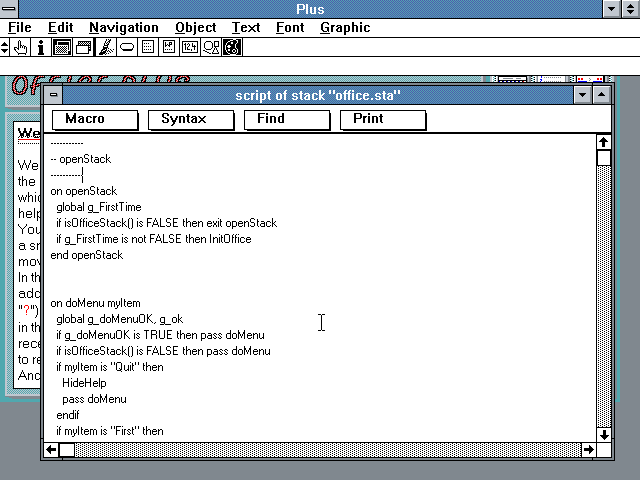Click the line 'if myItem is "First" then'
The image size is (640, 480).
click(x=110, y=431)
